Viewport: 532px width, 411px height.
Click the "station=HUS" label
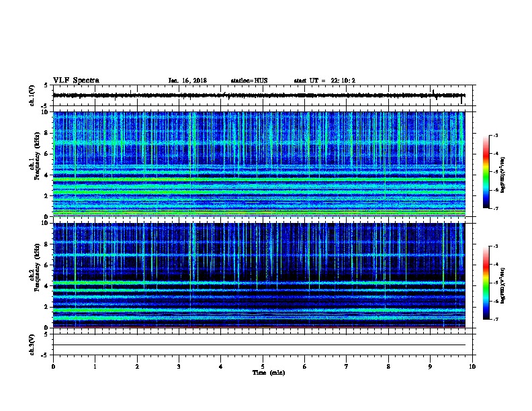click(x=249, y=81)
